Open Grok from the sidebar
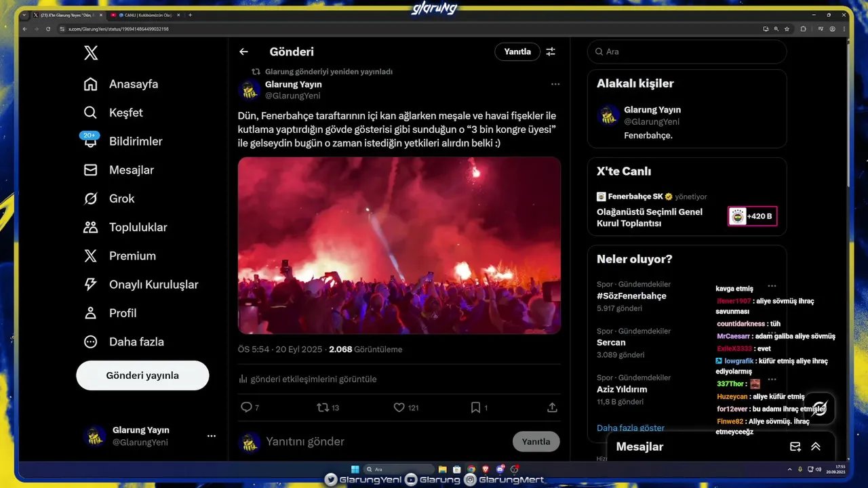Screen dimensions: 868x488 point(108,199)
